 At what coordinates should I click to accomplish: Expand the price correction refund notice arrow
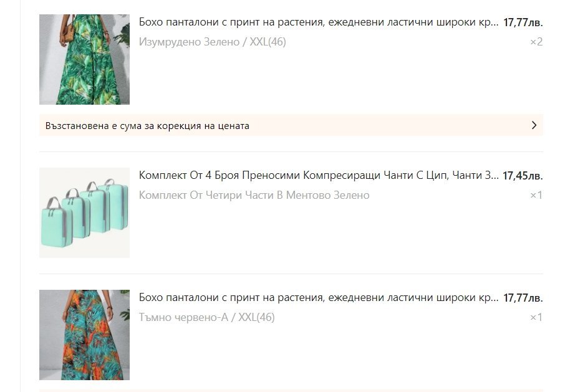534,125
